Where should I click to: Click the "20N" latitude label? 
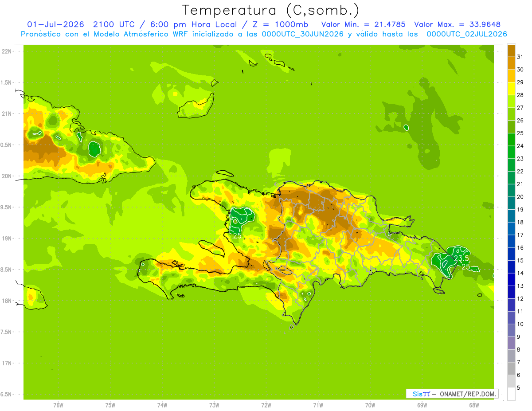[x=7, y=176]
